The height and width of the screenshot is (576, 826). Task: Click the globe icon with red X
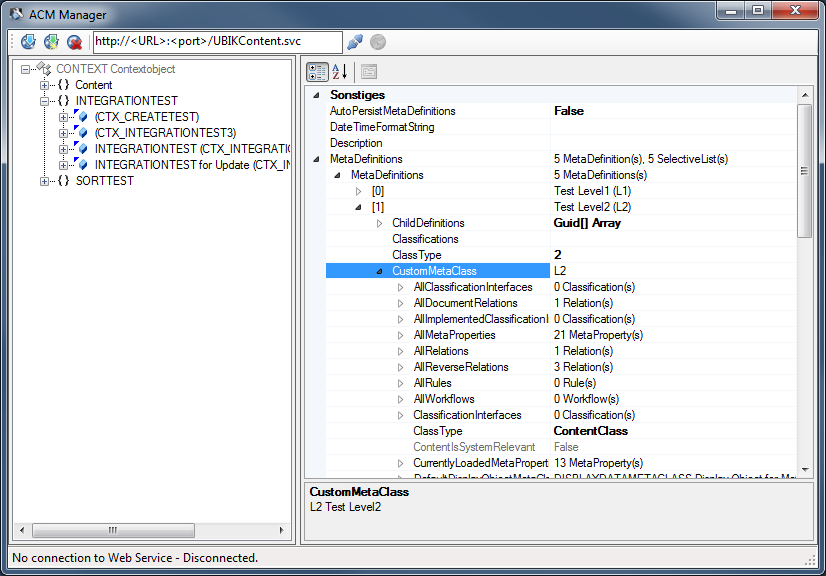[x=75, y=42]
